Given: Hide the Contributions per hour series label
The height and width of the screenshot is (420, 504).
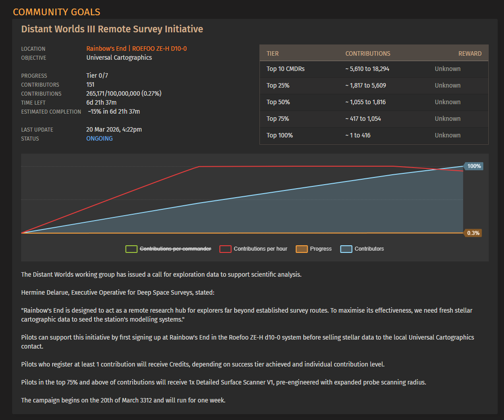Looking at the screenshot, I should [x=260, y=249].
